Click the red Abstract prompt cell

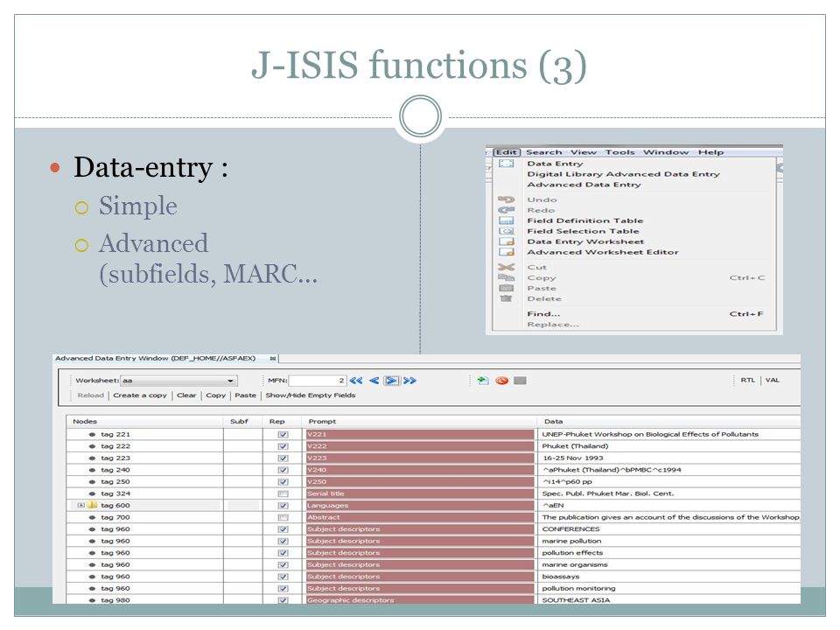420,517
